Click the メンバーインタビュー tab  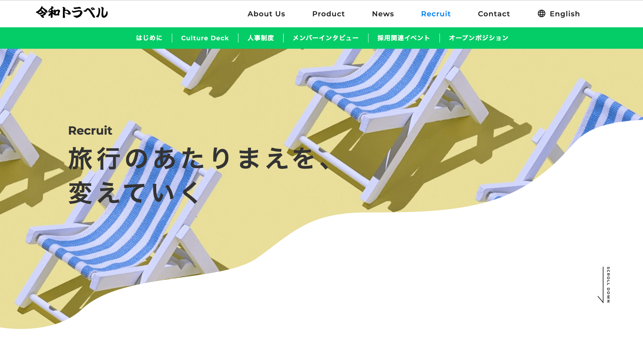coord(325,38)
